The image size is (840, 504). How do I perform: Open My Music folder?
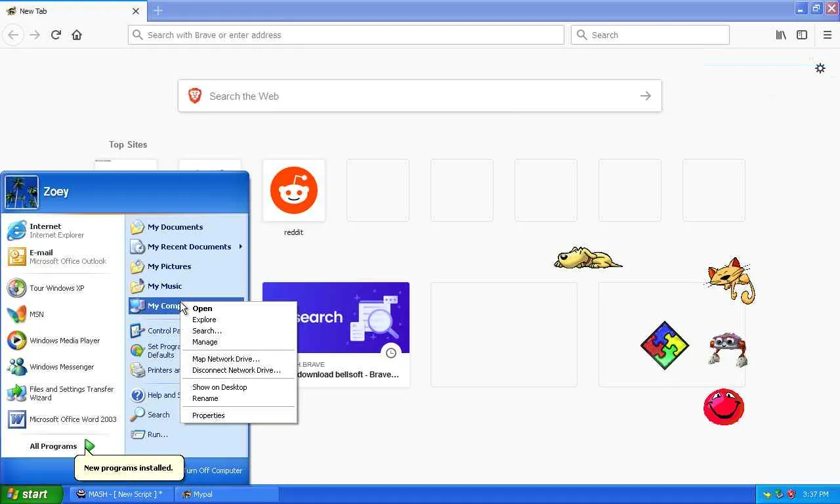click(x=186, y=286)
